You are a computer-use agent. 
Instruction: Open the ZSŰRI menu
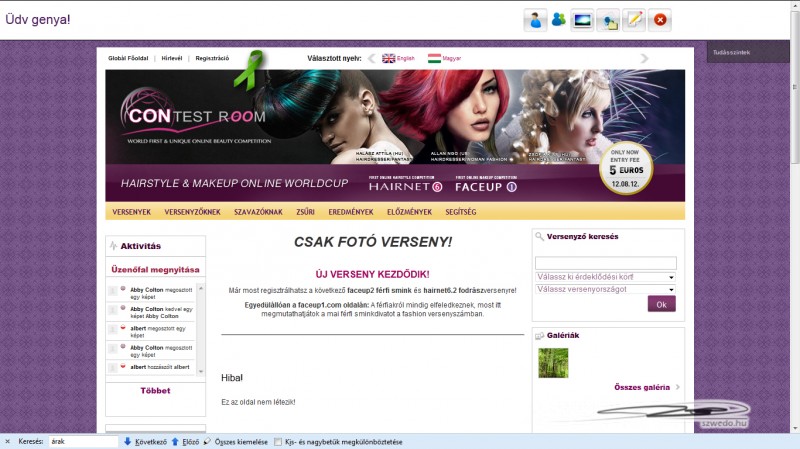click(x=305, y=212)
